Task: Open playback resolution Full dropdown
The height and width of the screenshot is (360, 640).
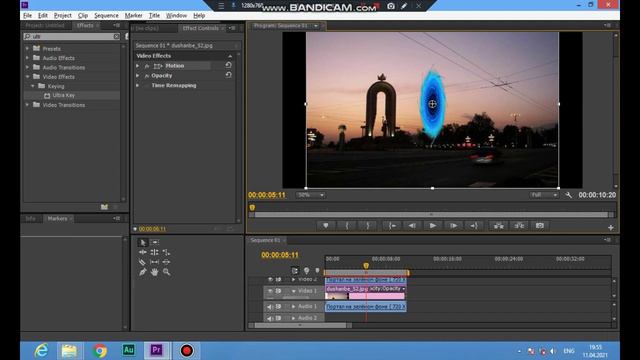Action: tap(544, 195)
